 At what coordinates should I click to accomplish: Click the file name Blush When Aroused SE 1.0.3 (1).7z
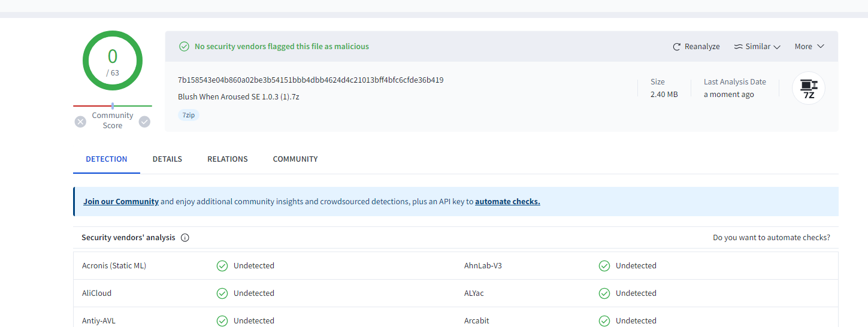click(x=238, y=96)
